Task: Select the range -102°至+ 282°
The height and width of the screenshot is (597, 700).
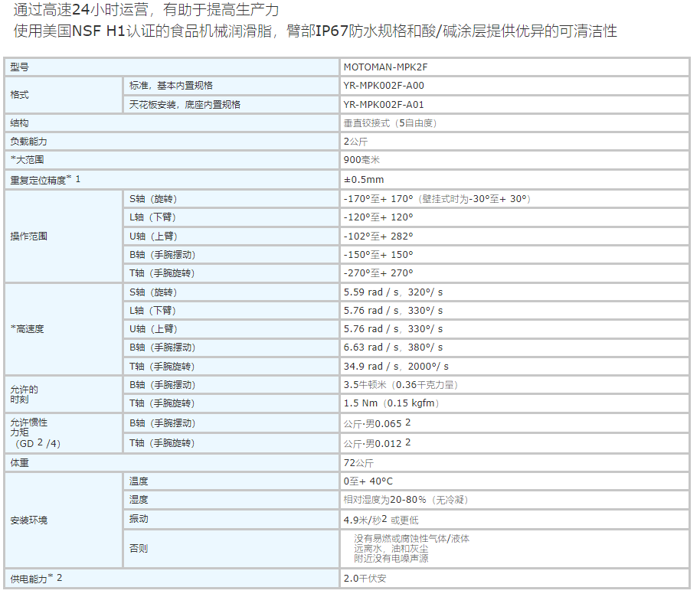Action: 378,236
